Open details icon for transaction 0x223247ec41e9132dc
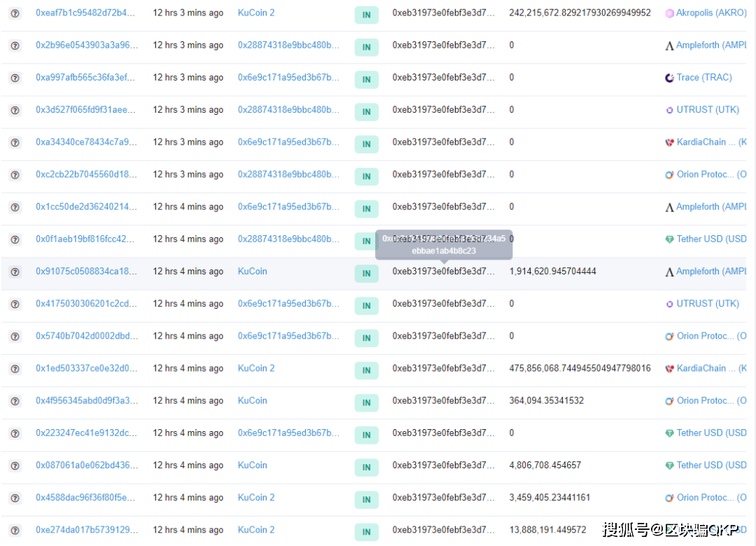The image size is (756, 546). coord(15,433)
